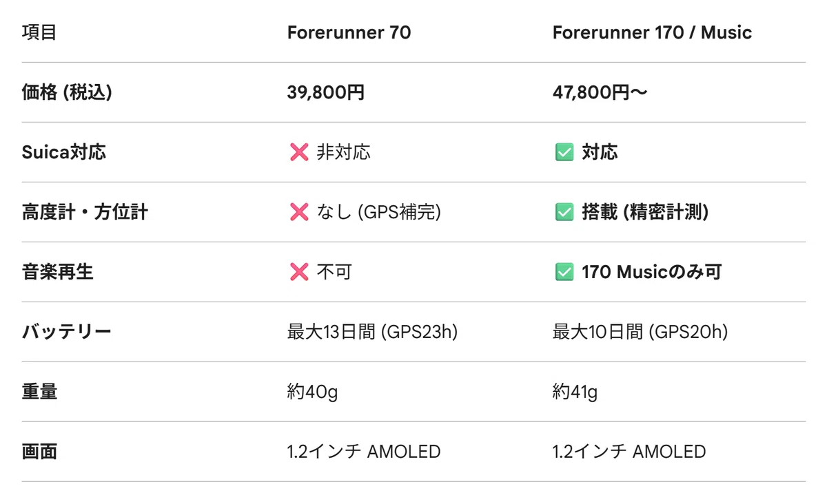Select the 最大10日間 (GPS20h) cell
Viewport: 827px width, 504px height.
640,332
